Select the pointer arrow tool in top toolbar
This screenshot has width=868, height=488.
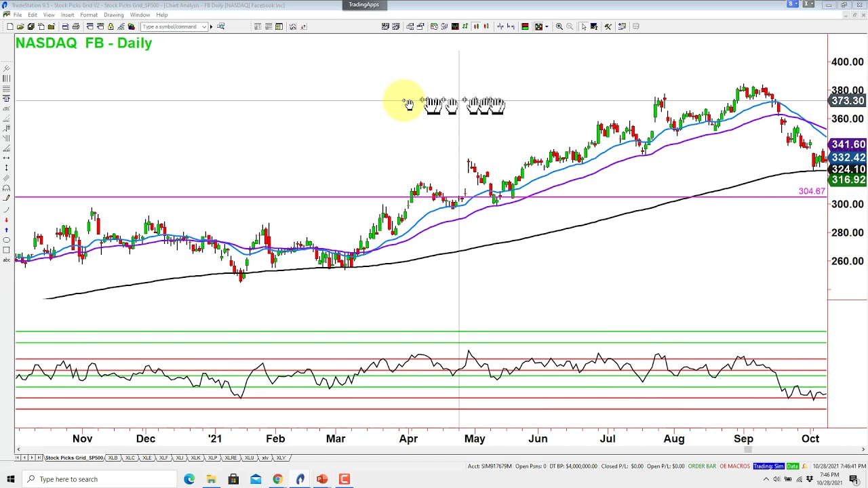584,26
